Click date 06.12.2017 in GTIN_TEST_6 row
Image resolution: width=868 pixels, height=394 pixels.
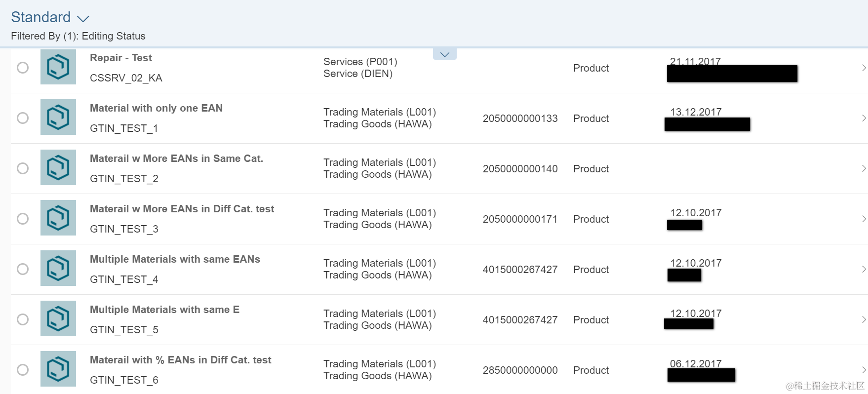[696, 364]
